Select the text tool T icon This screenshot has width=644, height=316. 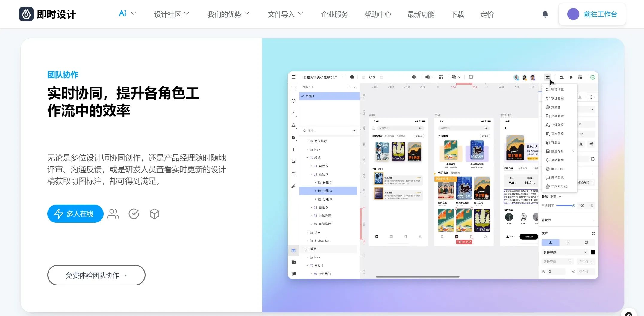coord(293,149)
